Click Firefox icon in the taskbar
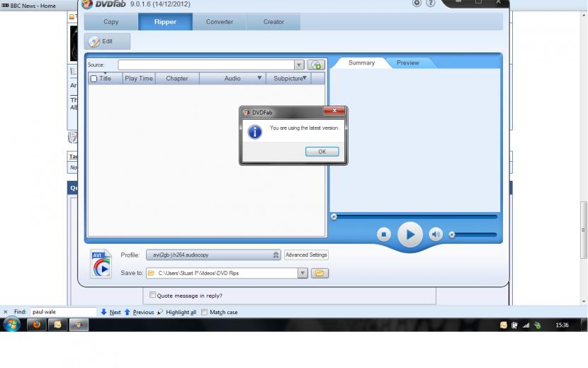 (35, 325)
